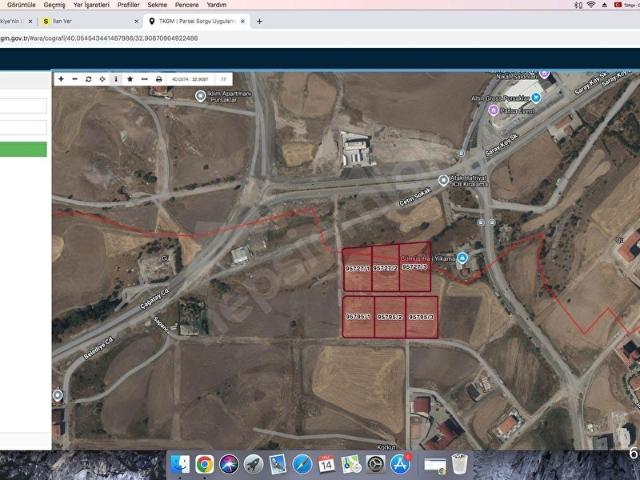Select parcel 95727/2 on the map
The image size is (640, 480).
385,268
